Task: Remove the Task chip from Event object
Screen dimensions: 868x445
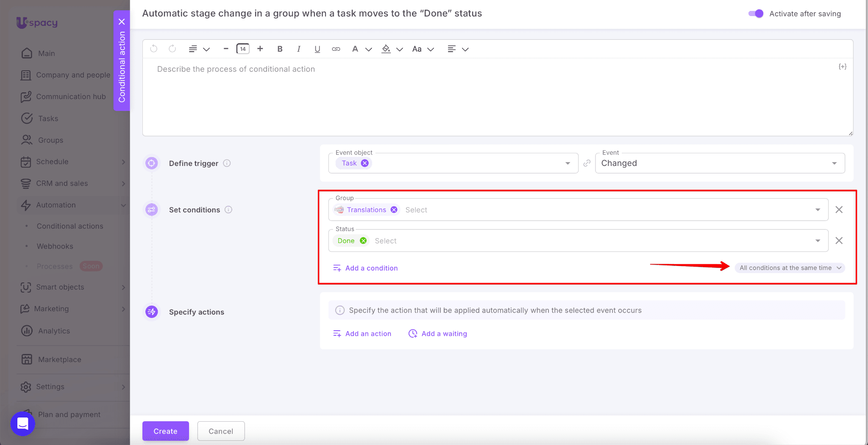Action: (365, 163)
